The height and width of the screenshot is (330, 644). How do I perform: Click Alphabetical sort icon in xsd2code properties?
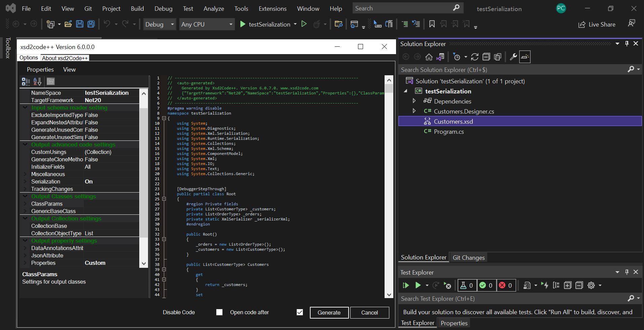tap(37, 81)
